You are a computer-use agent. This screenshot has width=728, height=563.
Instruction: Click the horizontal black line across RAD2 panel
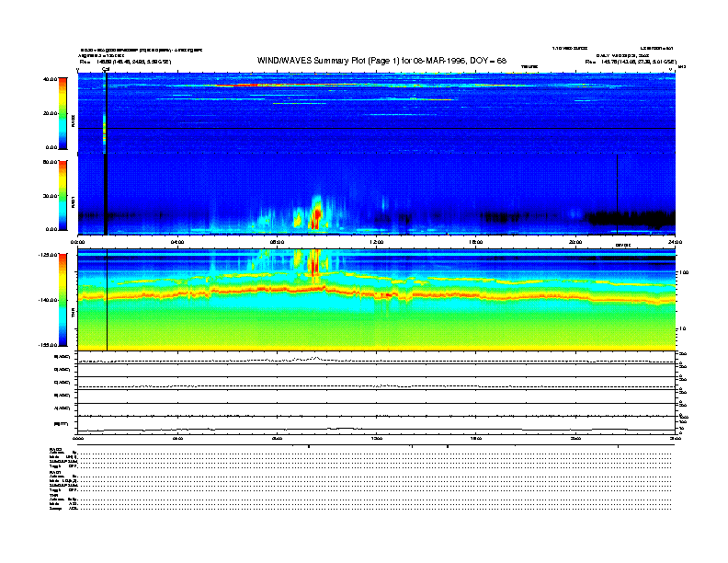pyautogui.click(x=377, y=128)
